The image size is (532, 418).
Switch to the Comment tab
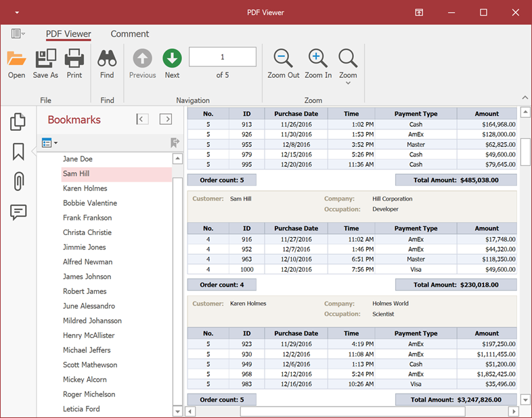click(130, 34)
